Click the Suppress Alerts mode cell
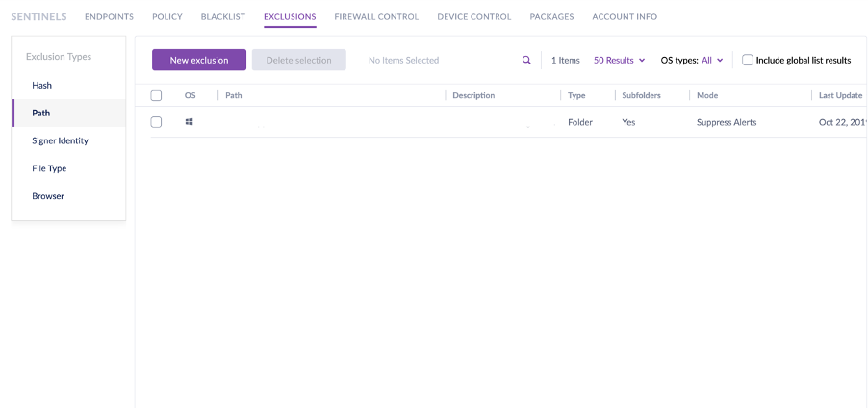868x408 pixels. point(727,122)
